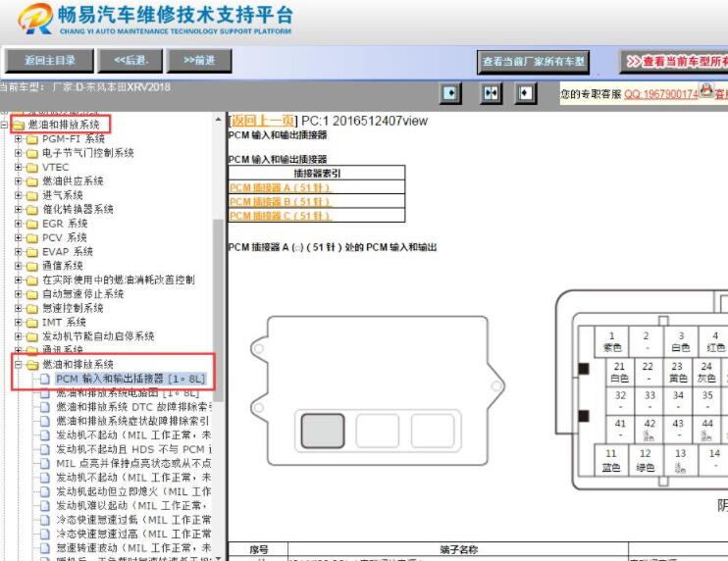The height and width of the screenshot is (561, 728).
Task: Click the page icon of 发动机不起动且 HDS
Action: [x=44, y=449]
